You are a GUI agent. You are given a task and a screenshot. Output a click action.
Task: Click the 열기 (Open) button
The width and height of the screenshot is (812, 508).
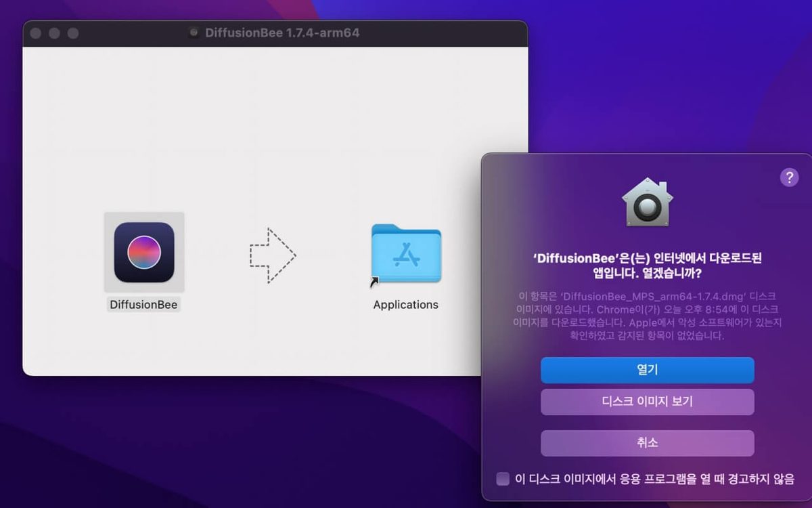tap(647, 370)
